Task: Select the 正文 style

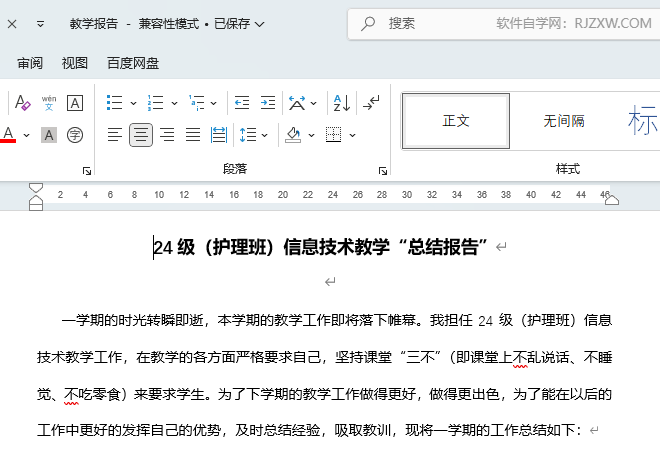Action: (x=456, y=121)
